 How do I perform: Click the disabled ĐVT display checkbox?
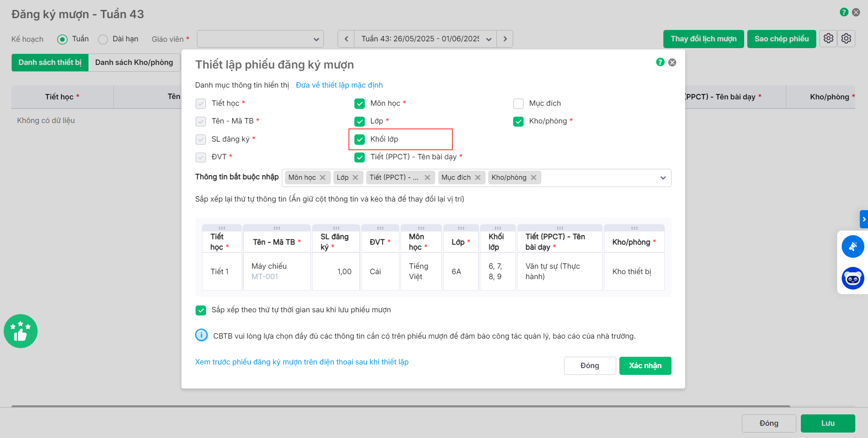click(201, 157)
